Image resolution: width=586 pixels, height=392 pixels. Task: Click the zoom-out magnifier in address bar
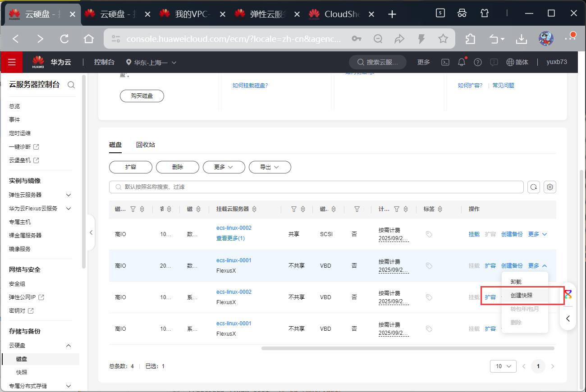pyautogui.click(x=378, y=39)
